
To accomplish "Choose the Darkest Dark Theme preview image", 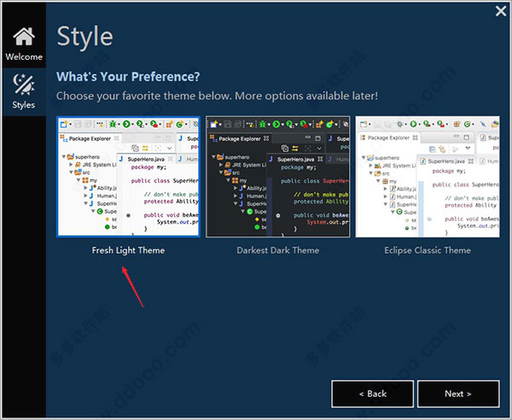I will point(277,177).
